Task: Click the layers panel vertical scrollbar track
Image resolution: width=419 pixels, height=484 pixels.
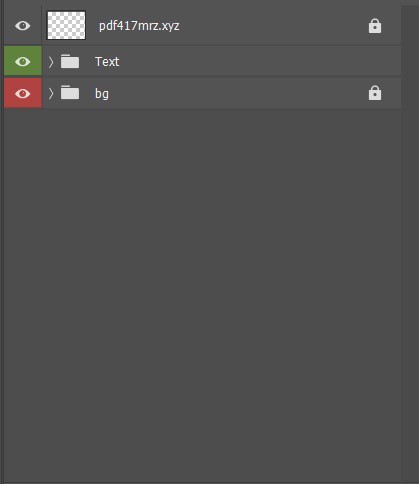Action: click(x=410, y=243)
